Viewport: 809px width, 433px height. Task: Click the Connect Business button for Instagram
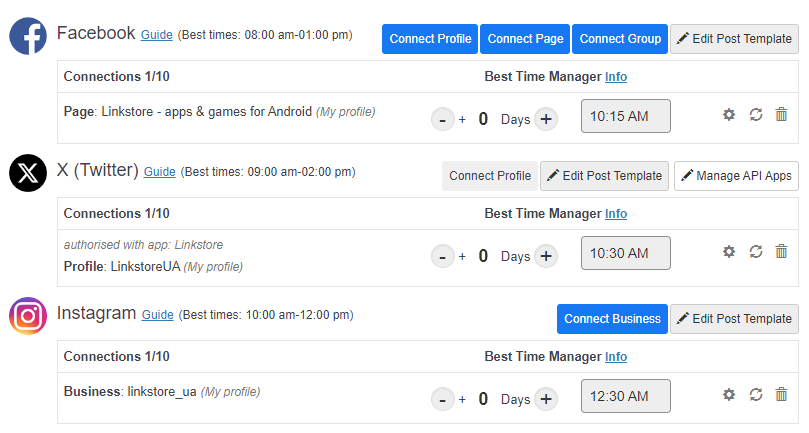click(612, 319)
